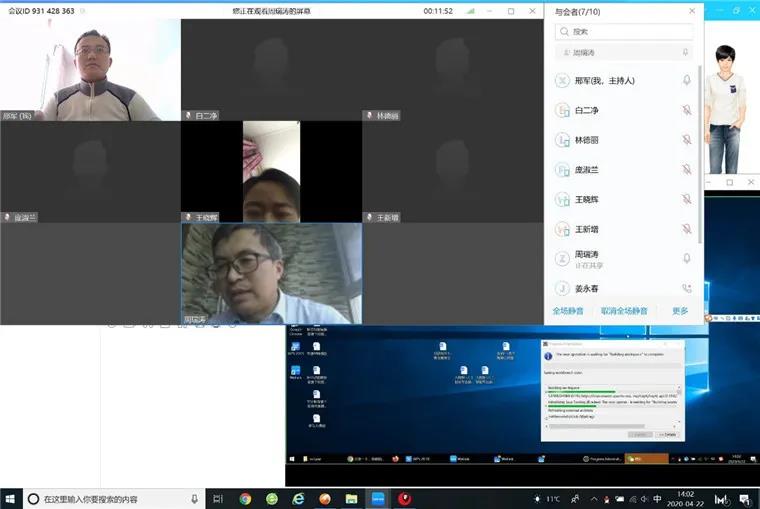This screenshot has height=509, width=760.
Task: Select participant 周瑞涛 who is sharing
Action: (590, 258)
